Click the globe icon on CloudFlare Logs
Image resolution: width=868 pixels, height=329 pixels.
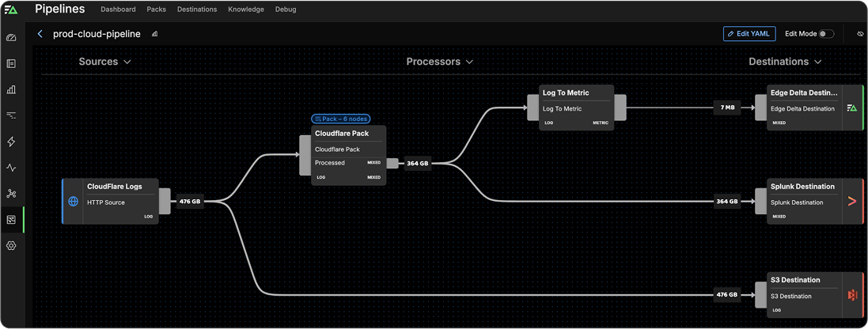[x=74, y=202]
